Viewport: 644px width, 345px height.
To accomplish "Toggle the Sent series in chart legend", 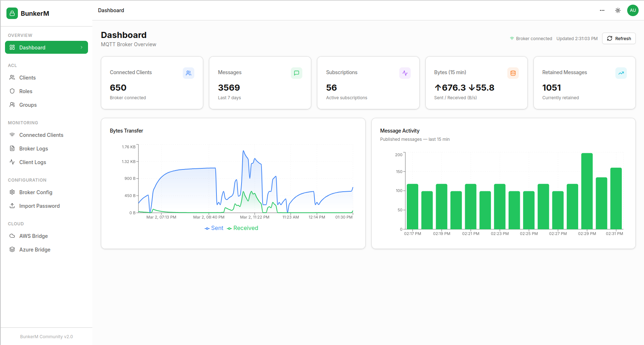I will point(214,228).
